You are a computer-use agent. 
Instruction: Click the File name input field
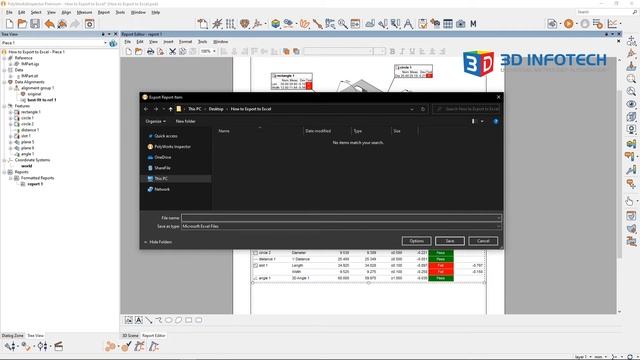(341, 218)
